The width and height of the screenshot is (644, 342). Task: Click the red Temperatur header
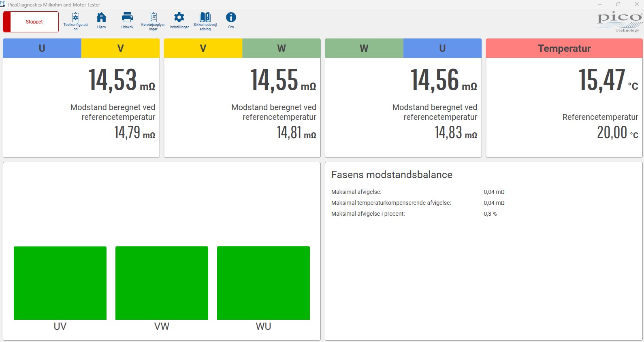click(564, 48)
